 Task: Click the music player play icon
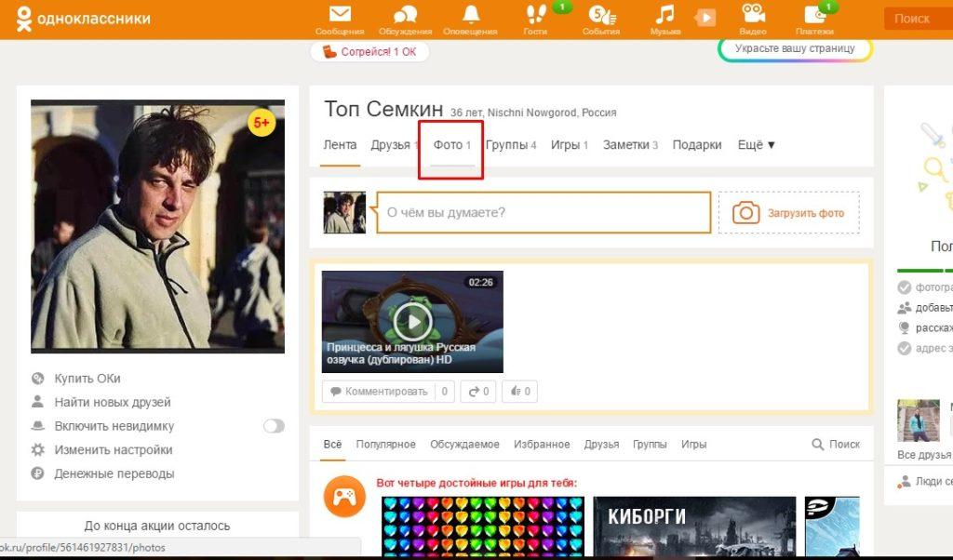pyautogui.click(x=705, y=18)
